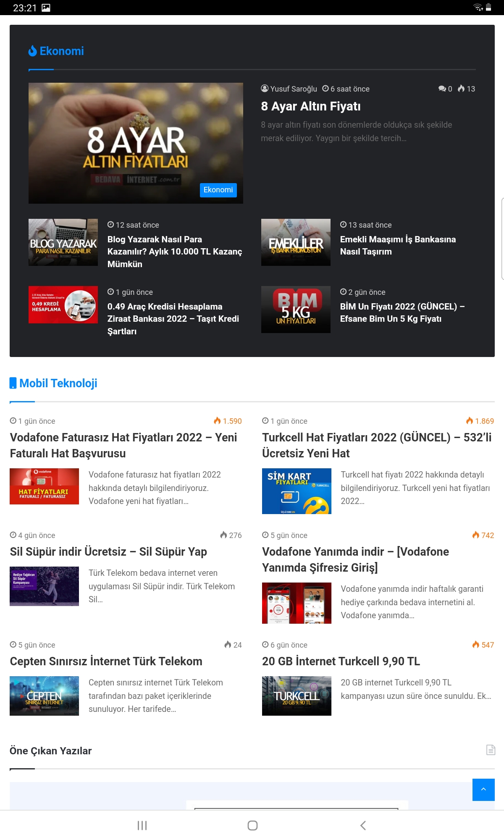Tap the battery status icon

tap(488, 7)
